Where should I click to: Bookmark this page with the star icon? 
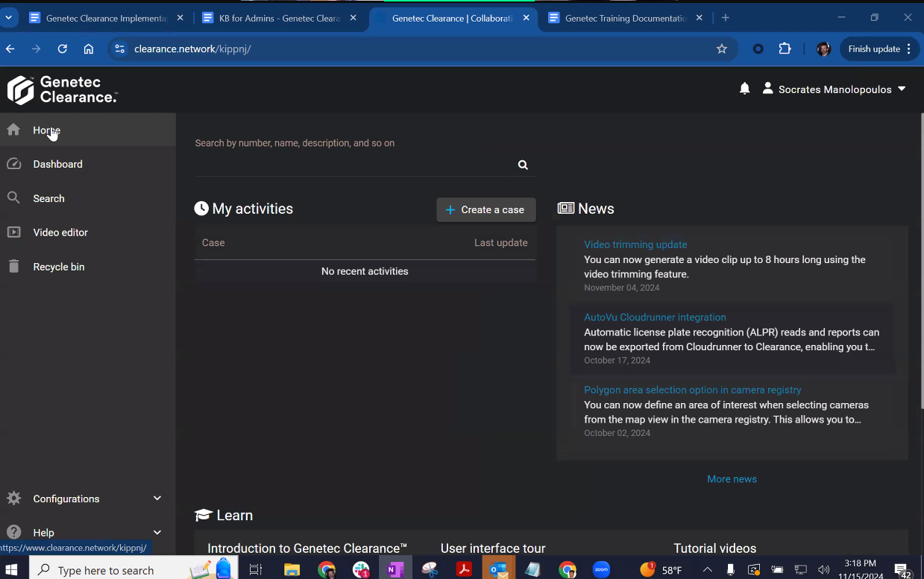tap(721, 49)
